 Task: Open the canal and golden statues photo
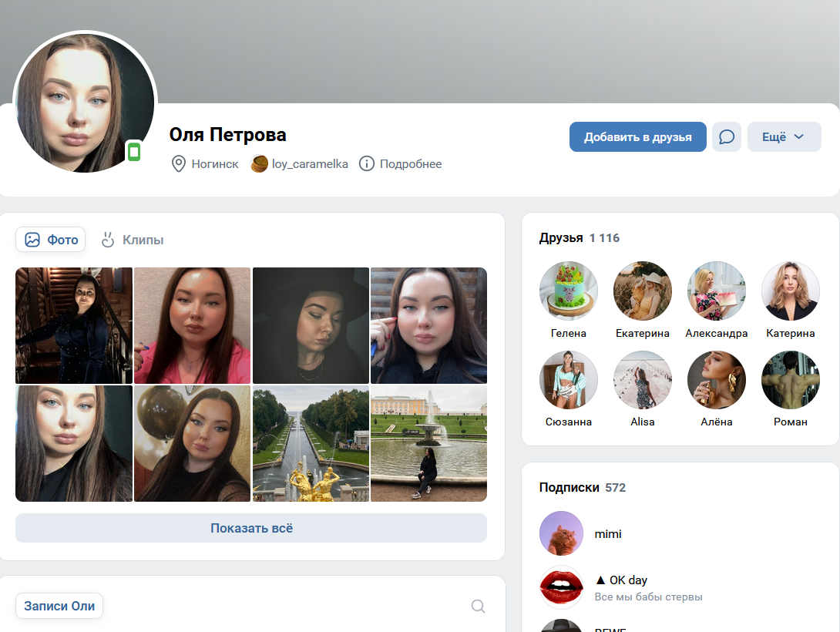click(x=311, y=443)
